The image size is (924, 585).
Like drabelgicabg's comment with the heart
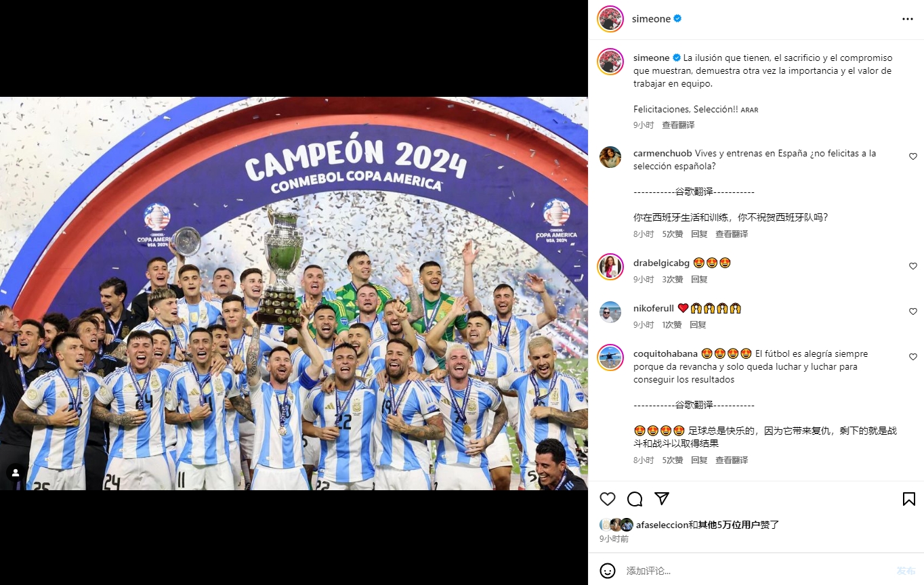912,266
